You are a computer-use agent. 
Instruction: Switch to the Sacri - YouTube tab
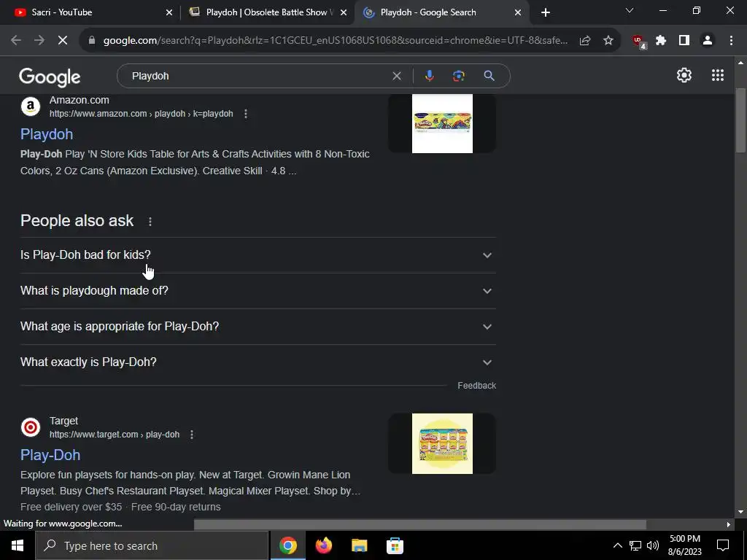coord(93,12)
